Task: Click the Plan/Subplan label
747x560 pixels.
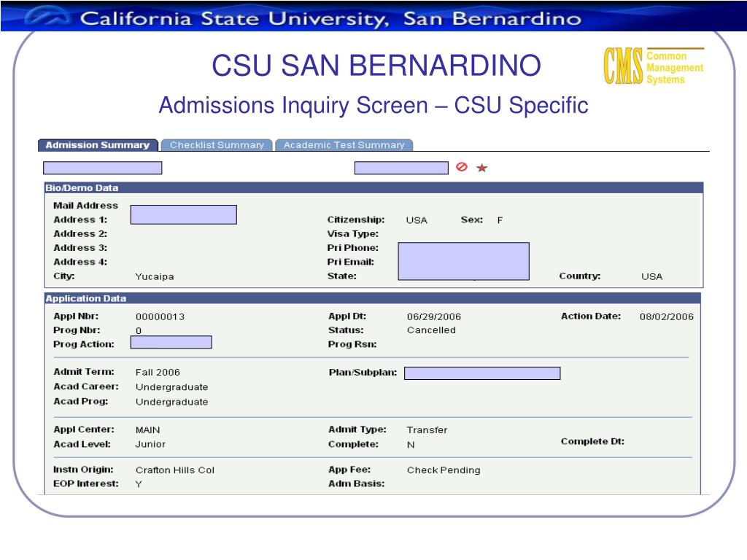Action: click(363, 373)
